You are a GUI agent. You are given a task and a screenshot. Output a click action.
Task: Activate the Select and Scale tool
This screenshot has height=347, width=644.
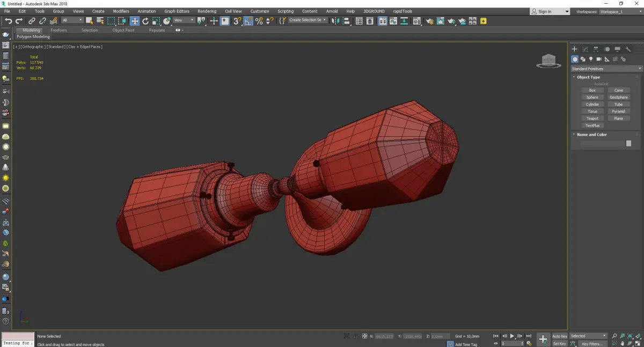point(156,21)
